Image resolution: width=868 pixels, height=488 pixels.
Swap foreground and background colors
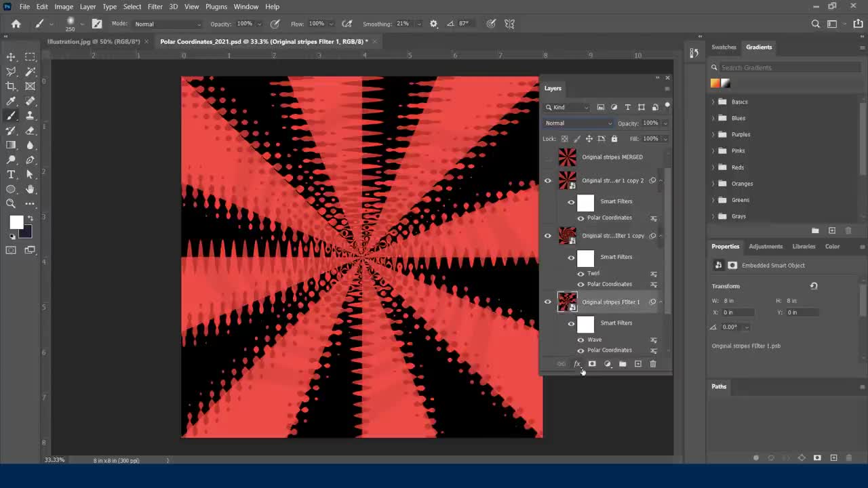click(x=30, y=218)
